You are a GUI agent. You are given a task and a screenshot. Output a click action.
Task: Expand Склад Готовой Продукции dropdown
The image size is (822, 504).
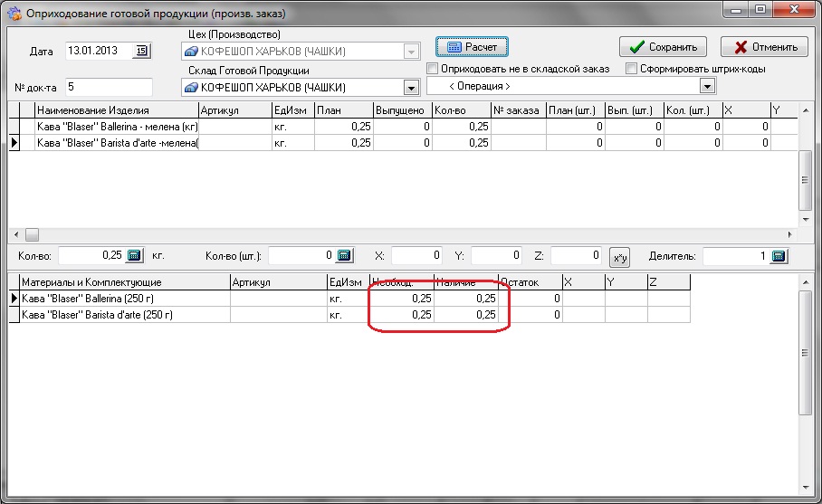[411, 87]
